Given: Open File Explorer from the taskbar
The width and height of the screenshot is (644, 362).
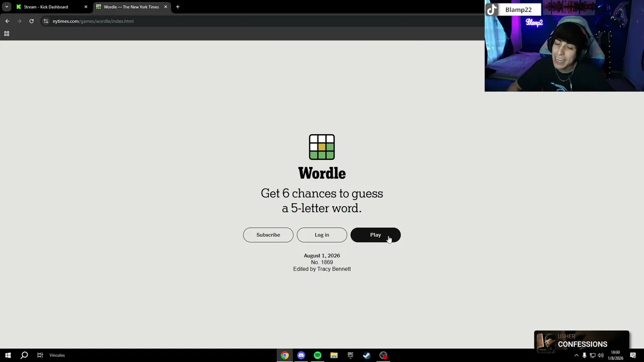Looking at the screenshot, I should tap(334, 355).
